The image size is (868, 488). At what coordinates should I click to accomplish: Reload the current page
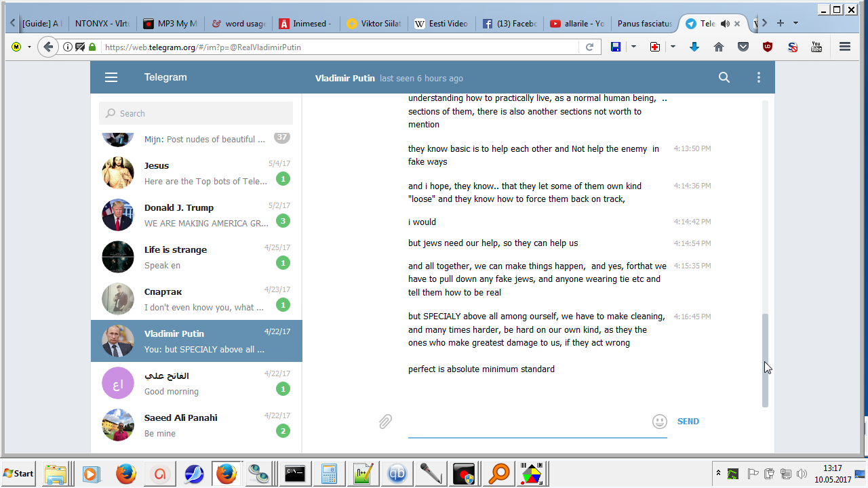(x=589, y=47)
